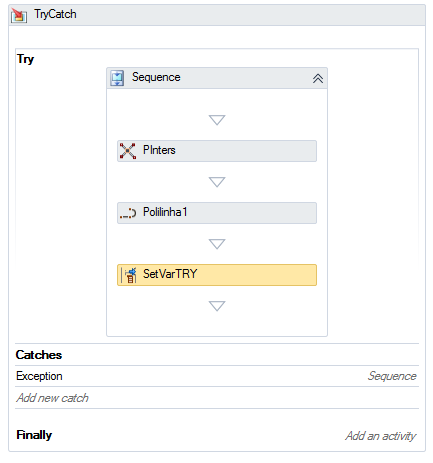This screenshot has width=433, height=463.
Task: Select the Sequence header title
Action: coord(156,77)
